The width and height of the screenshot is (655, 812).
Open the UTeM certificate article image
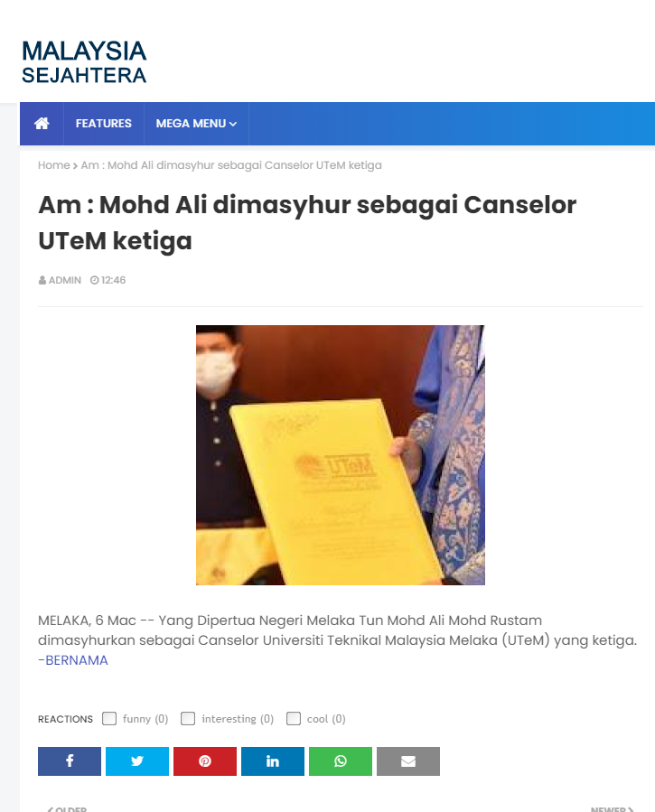tap(341, 455)
